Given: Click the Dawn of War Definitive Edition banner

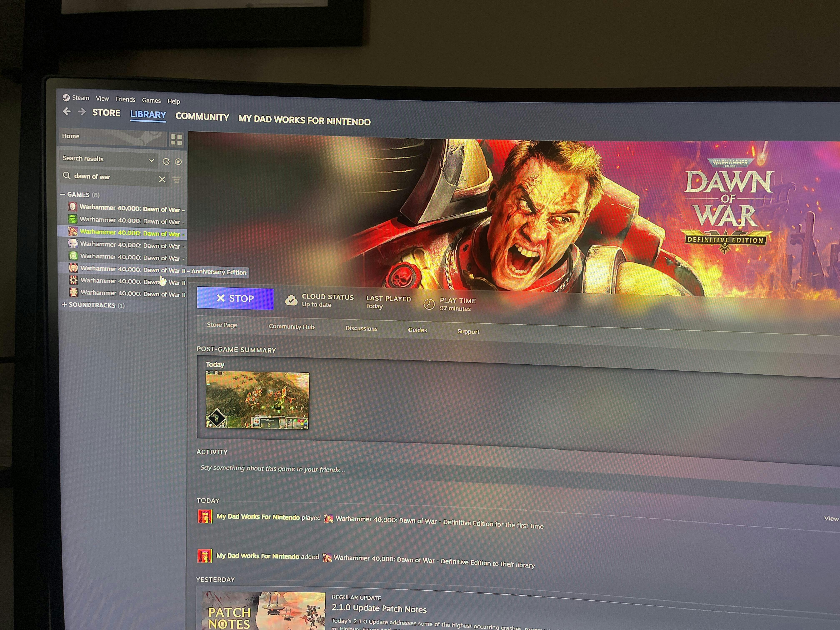Looking at the screenshot, I should pos(514,215).
